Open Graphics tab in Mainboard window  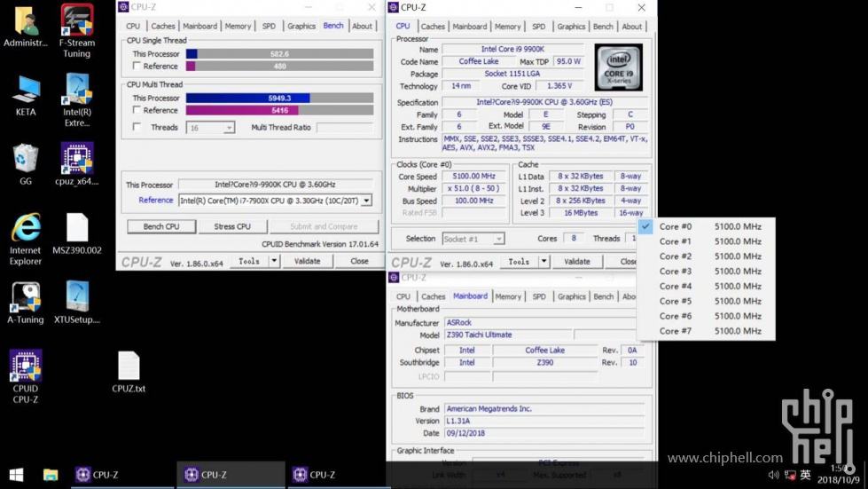pyautogui.click(x=572, y=296)
